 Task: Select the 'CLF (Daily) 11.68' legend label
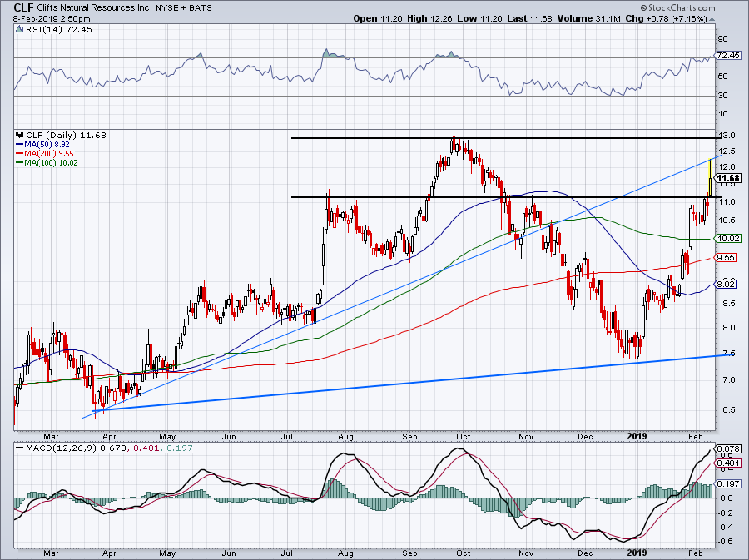pos(66,135)
